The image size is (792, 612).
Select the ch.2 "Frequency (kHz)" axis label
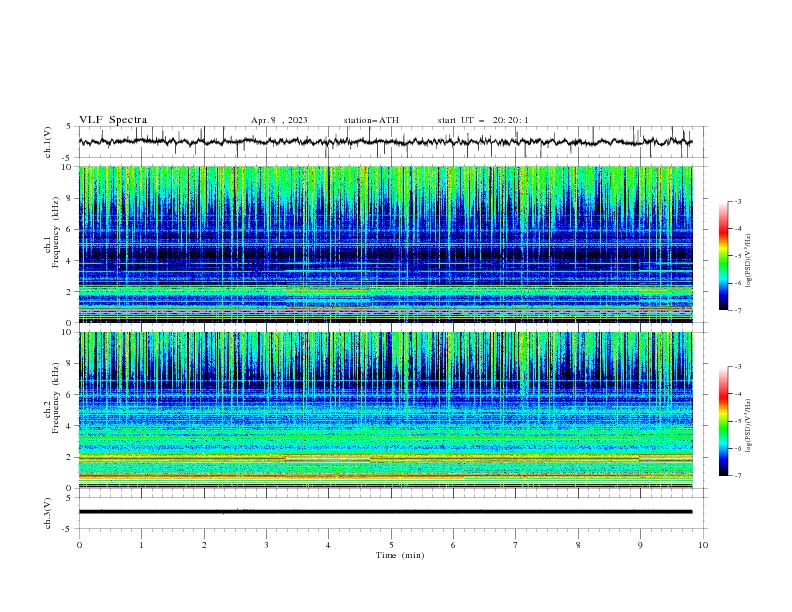(56, 397)
